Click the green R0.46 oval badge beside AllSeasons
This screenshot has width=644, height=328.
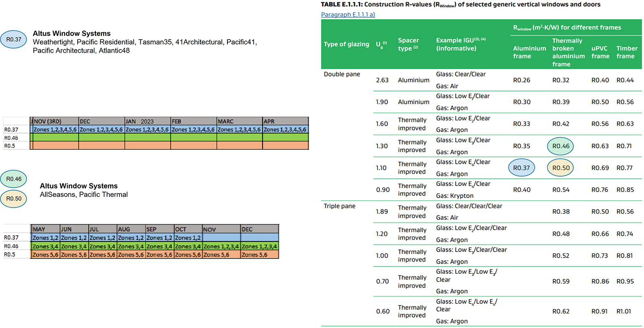coord(14,179)
